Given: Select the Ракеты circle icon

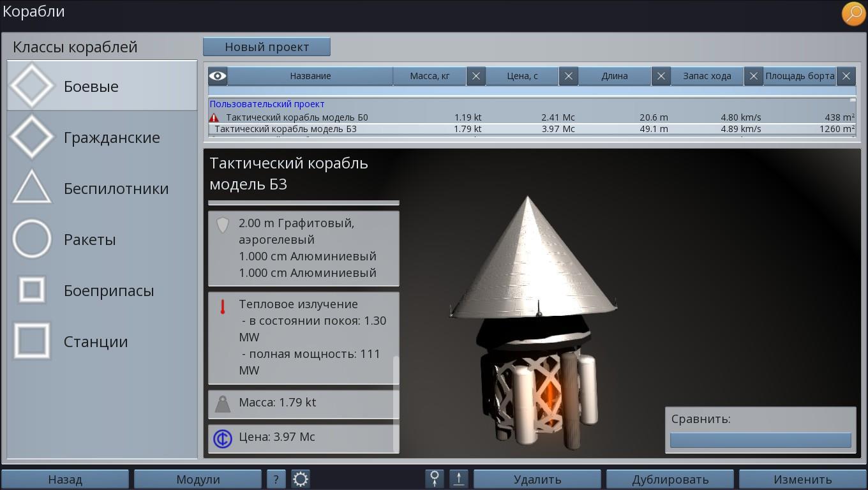Looking at the screenshot, I should (32, 239).
